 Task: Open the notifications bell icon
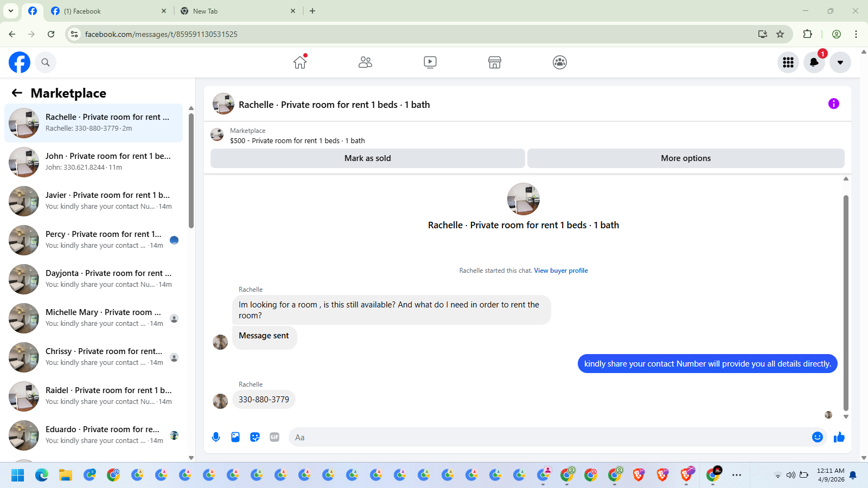pos(814,62)
